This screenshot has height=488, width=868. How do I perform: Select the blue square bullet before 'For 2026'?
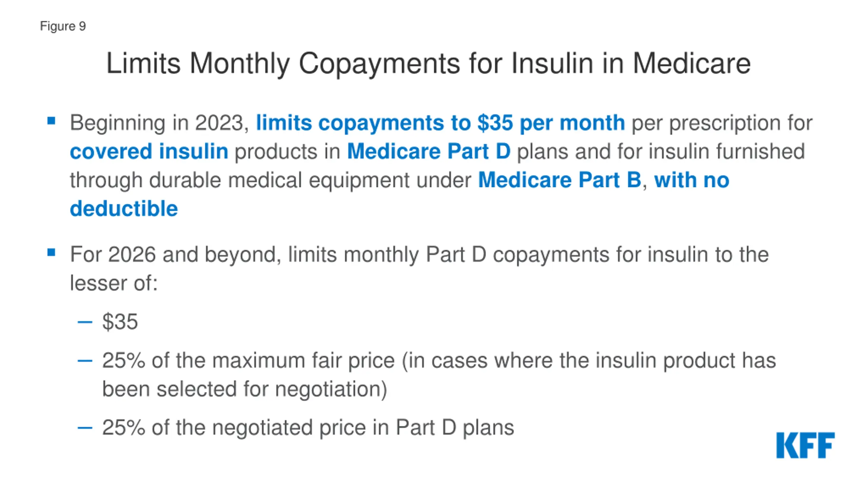point(51,252)
